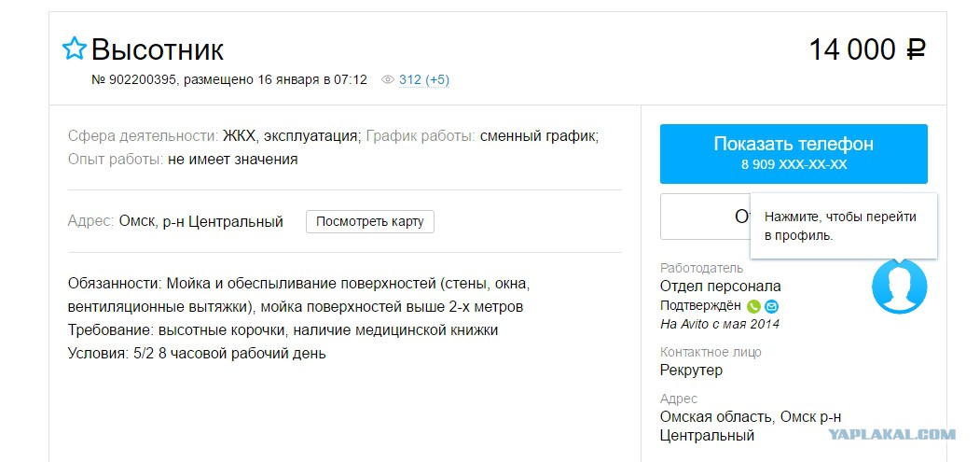
Task: Click the Подтверждён verification label
Action: 700,306
